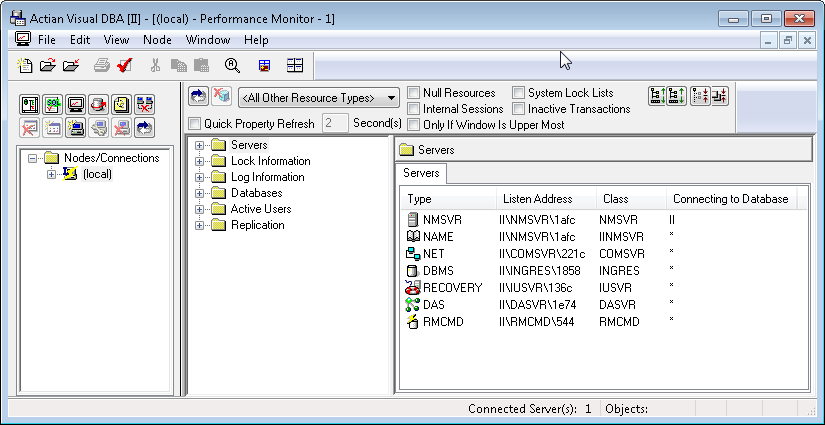
Task: Click the refresh arrows icon beside resource dropdown
Action: (x=197, y=97)
